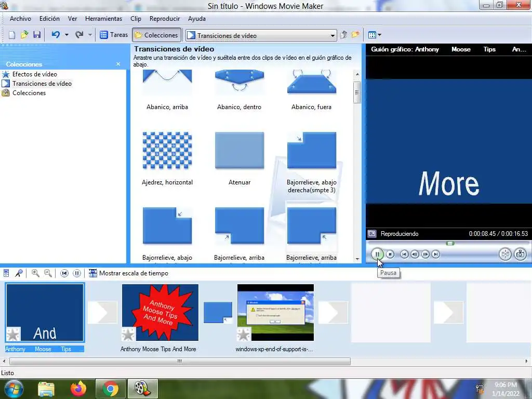
Task: Select Transiciones de vídeo in collections tree
Action: [x=42, y=84]
